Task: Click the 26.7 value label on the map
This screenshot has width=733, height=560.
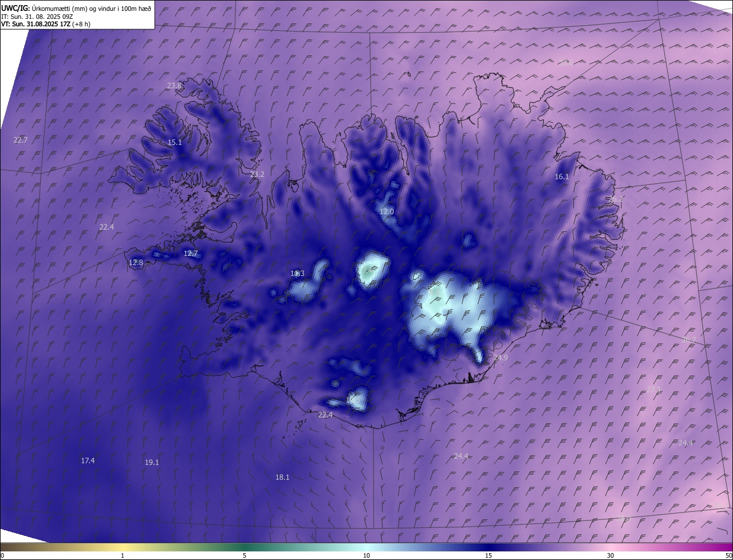Action: (689, 340)
